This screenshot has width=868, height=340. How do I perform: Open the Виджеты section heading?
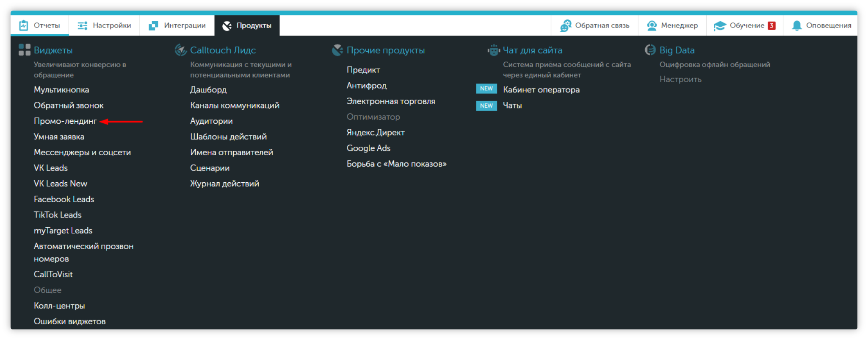[x=53, y=50]
